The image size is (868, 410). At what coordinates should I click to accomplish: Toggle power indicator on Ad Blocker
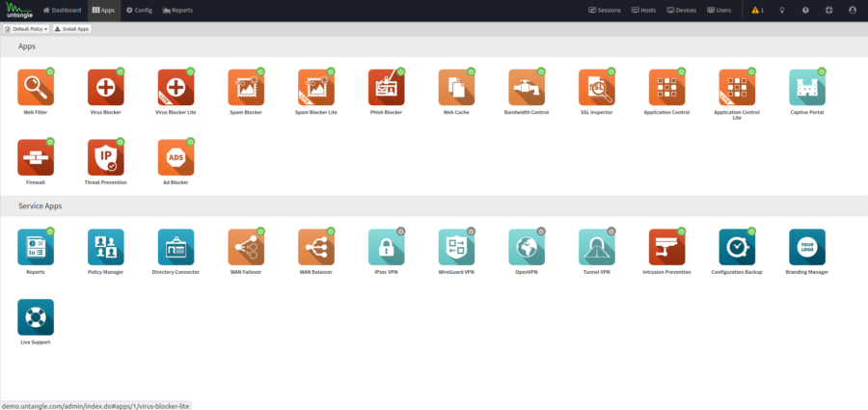click(190, 142)
